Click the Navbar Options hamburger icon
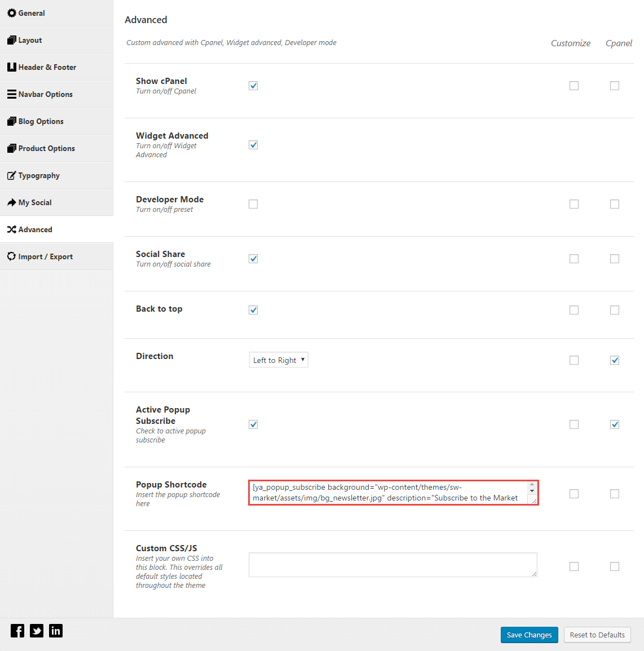Screen dimensions: 644x651 (12, 94)
